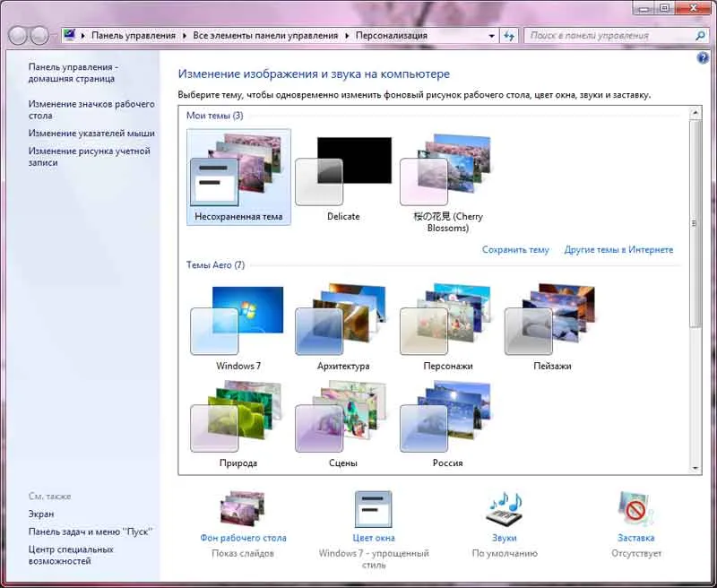This screenshot has width=717, height=588.
Task: Select the Delicate theme
Action: click(343, 177)
